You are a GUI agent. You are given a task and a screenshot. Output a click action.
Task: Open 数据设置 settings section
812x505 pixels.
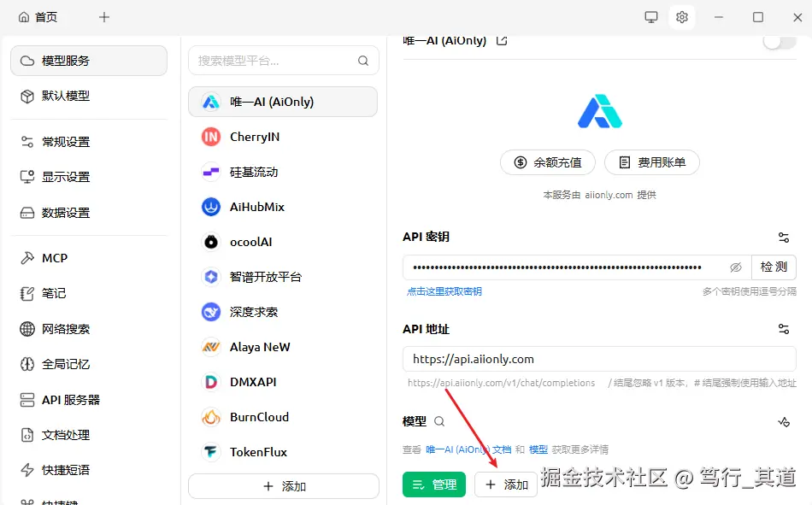[89, 213]
